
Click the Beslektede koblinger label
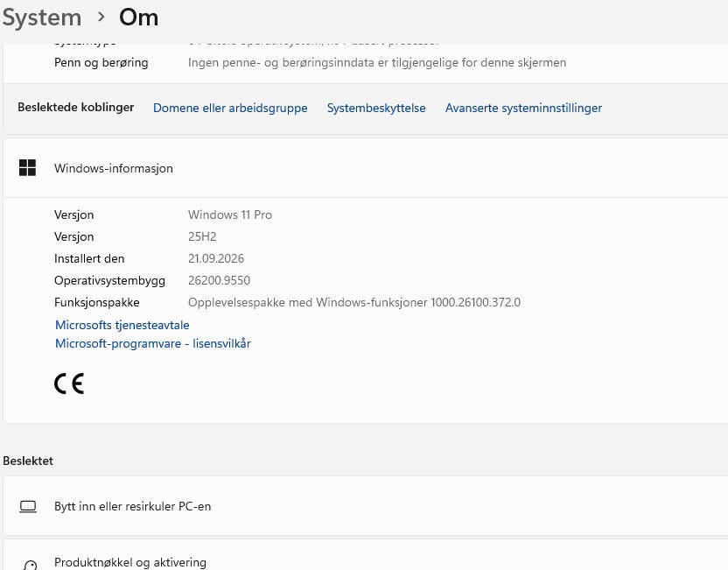point(75,108)
